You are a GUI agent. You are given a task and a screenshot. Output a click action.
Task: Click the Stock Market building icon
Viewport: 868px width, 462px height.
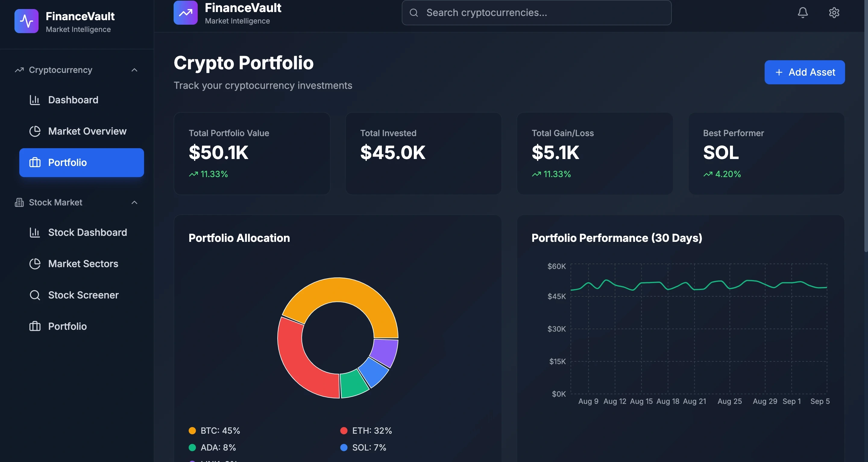click(x=19, y=202)
